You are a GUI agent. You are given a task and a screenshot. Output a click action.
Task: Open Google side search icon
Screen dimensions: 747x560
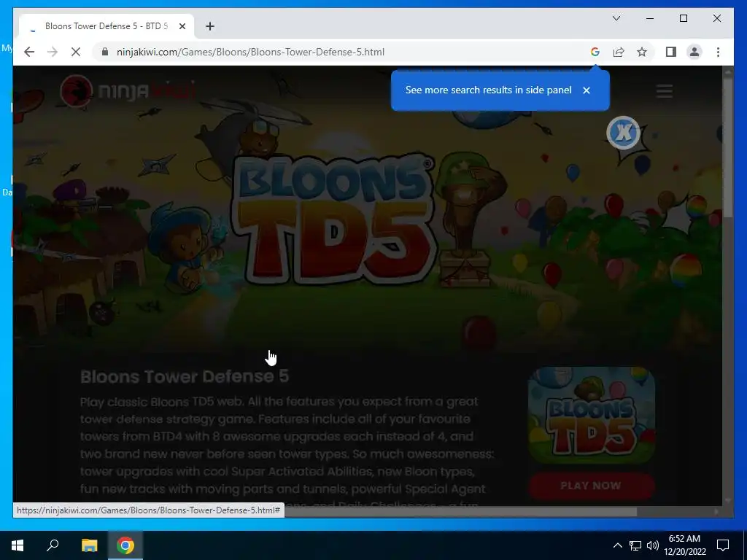coord(595,52)
